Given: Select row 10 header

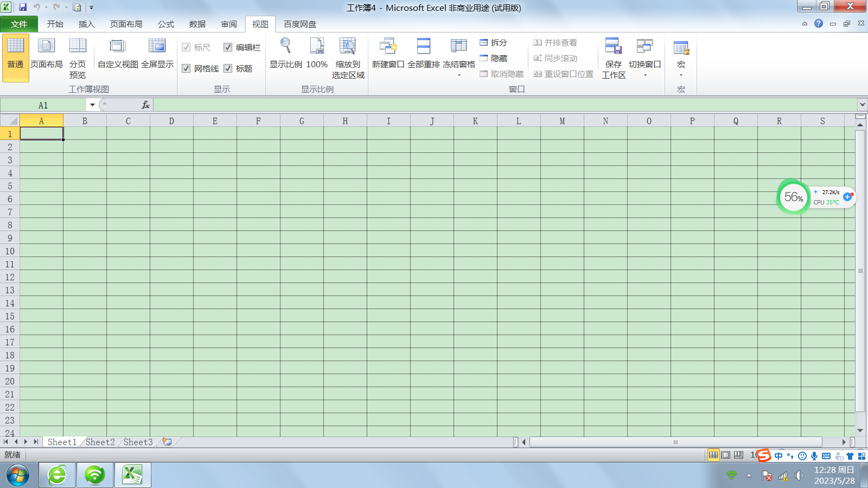Looking at the screenshot, I should [x=10, y=251].
